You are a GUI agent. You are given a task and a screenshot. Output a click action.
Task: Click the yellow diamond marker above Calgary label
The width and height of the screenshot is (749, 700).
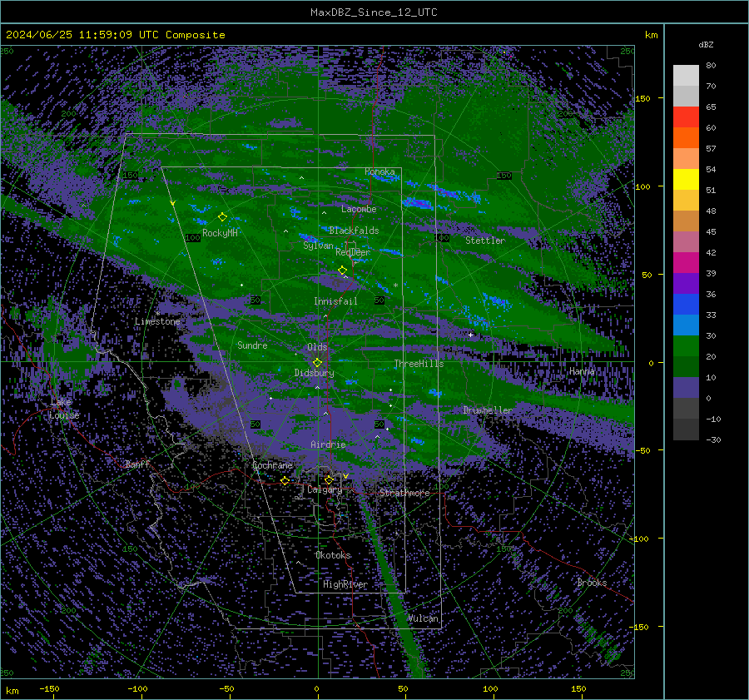click(x=329, y=479)
